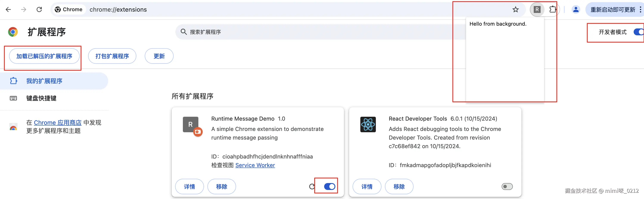Click the 'Hello from background.' popup text
This screenshot has width=644, height=199.
tap(498, 24)
